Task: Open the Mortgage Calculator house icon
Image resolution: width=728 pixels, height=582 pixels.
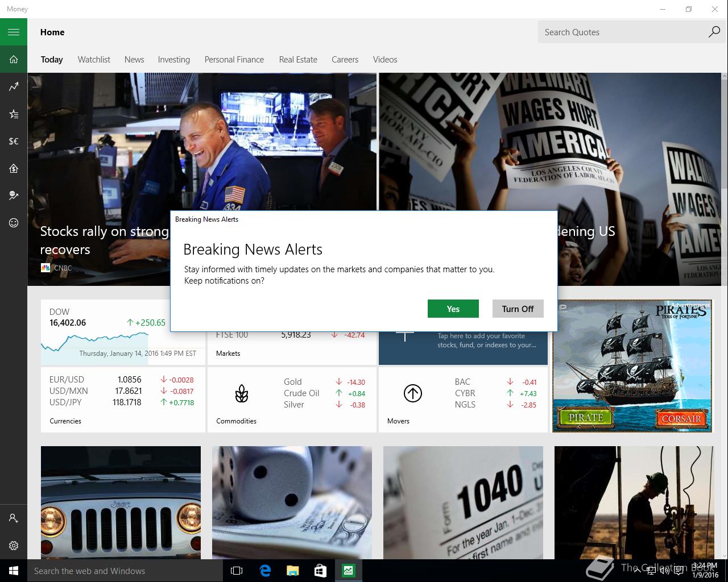Action: point(14,168)
